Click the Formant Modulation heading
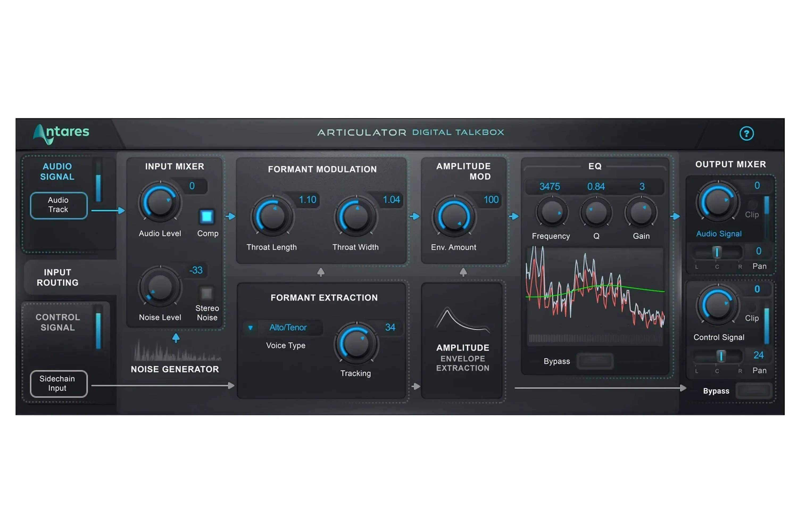 coord(322,169)
